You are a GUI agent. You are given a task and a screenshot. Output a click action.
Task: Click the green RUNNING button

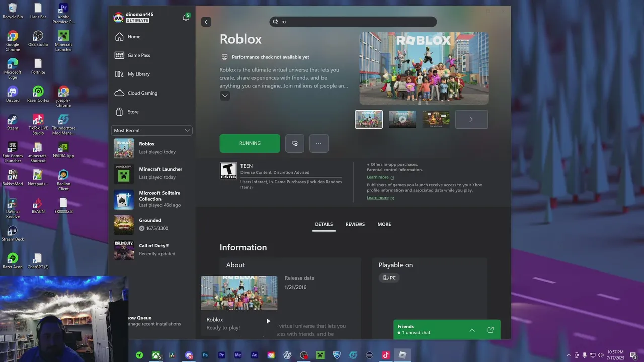[x=250, y=143]
